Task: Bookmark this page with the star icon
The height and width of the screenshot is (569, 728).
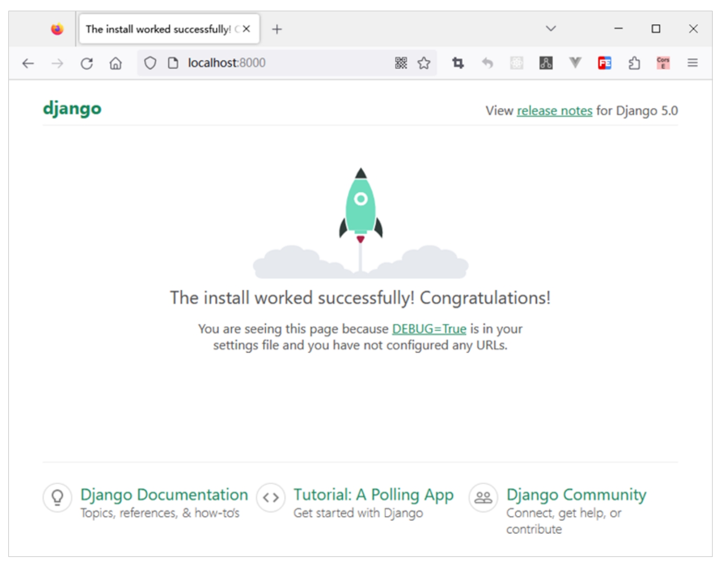Action: pos(424,63)
